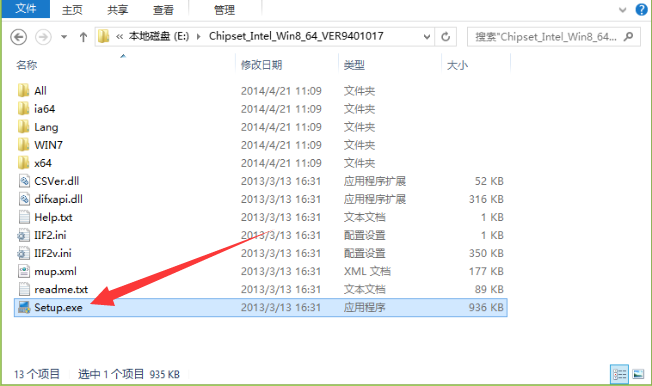
Task: Select the CSVer.dll file icon
Action: point(24,181)
